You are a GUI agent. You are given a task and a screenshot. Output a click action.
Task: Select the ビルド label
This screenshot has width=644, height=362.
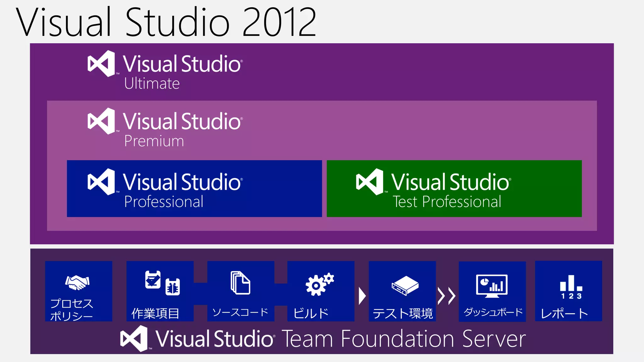(311, 313)
